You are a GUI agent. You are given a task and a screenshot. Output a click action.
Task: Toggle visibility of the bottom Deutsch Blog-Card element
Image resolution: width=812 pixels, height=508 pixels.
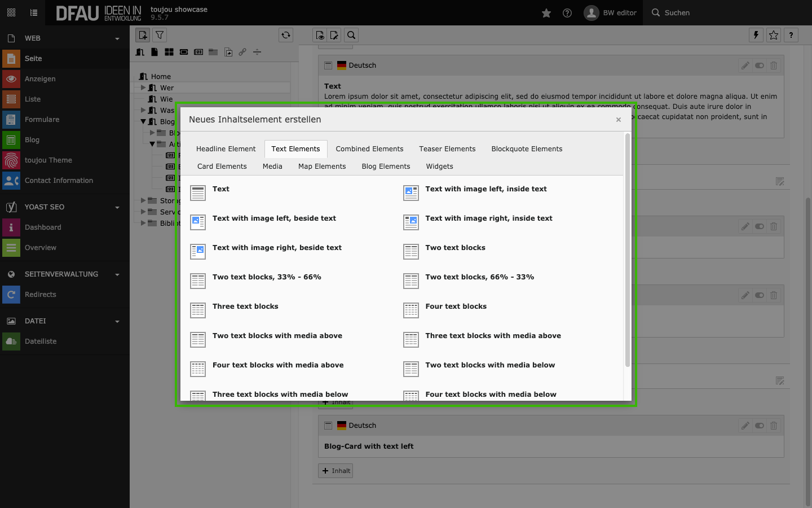tap(760, 426)
